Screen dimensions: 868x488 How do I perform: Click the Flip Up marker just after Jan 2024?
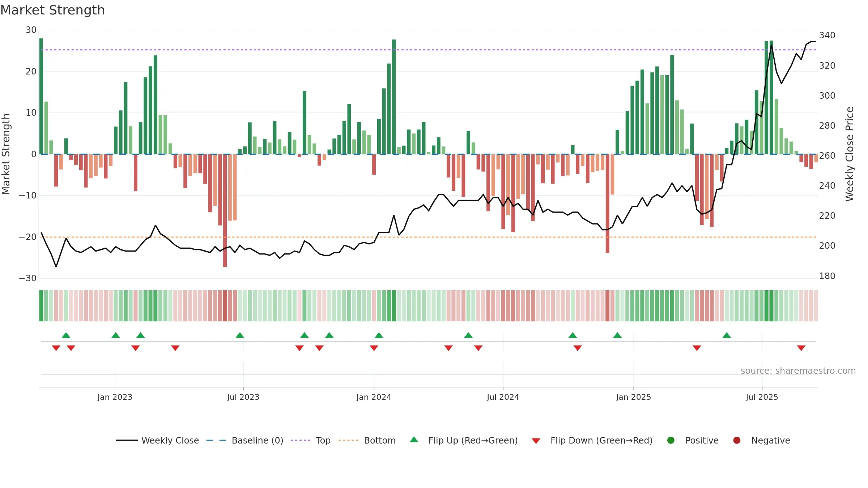pyautogui.click(x=379, y=335)
